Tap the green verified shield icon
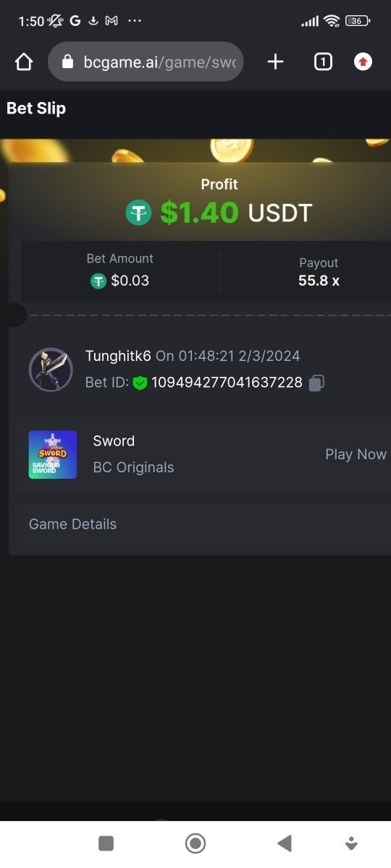Screen dimensions: 391x868 [x=140, y=383]
